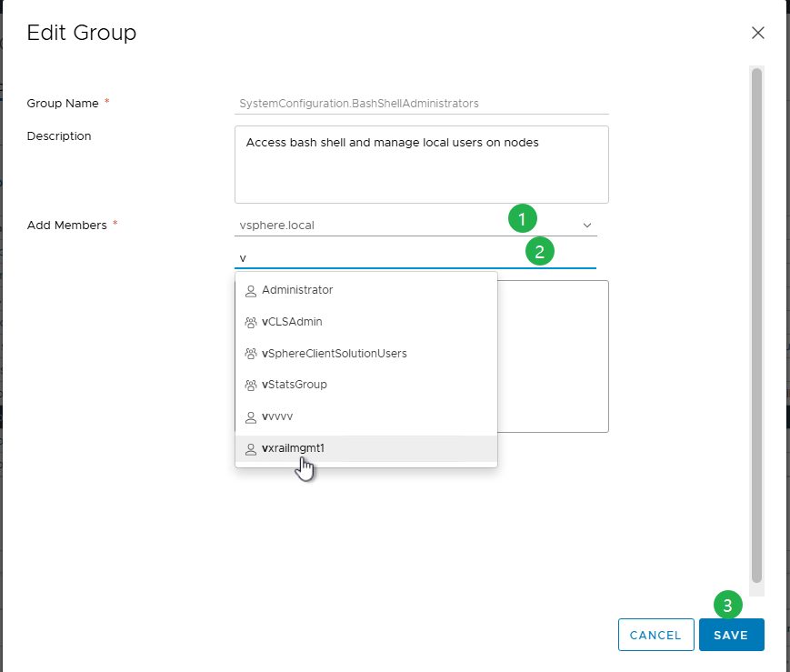Image resolution: width=790 pixels, height=672 pixels.
Task: Click the SAVE button
Action: [731, 635]
